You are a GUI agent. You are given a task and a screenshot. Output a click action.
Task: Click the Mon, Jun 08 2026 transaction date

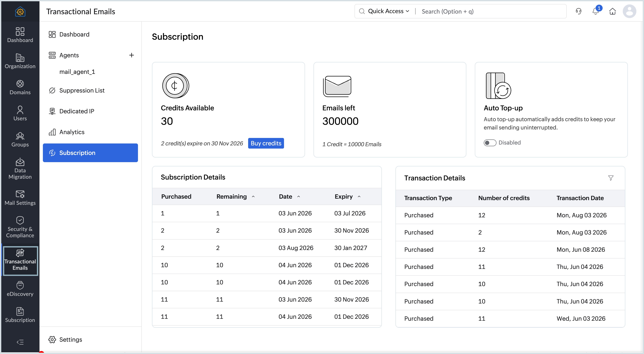click(581, 250)
